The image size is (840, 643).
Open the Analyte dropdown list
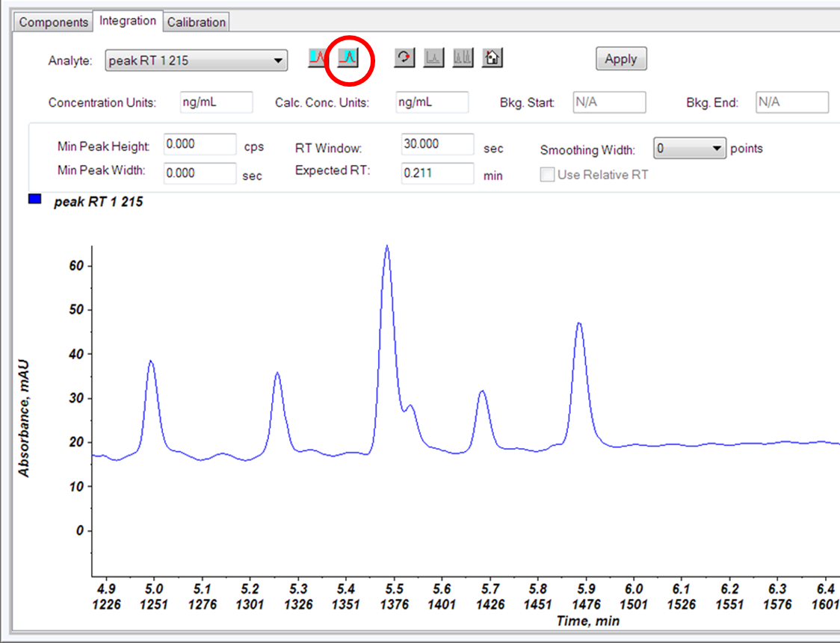pos(277,60)
